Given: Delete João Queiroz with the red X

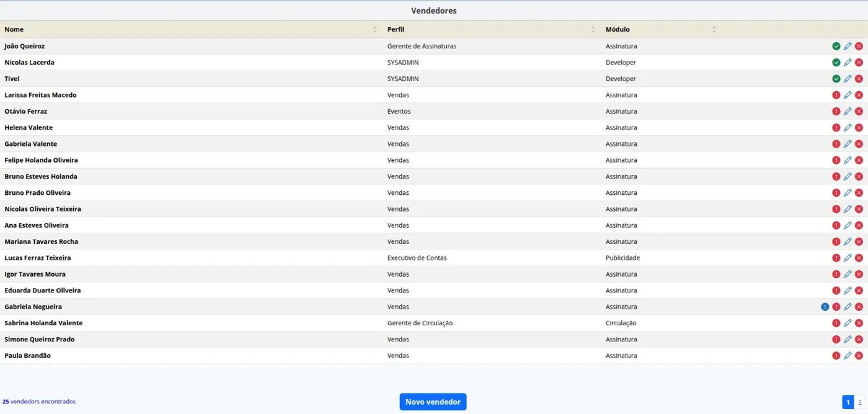Looking at the screenshot, I should pyautogui.click(x=859, y=46).
